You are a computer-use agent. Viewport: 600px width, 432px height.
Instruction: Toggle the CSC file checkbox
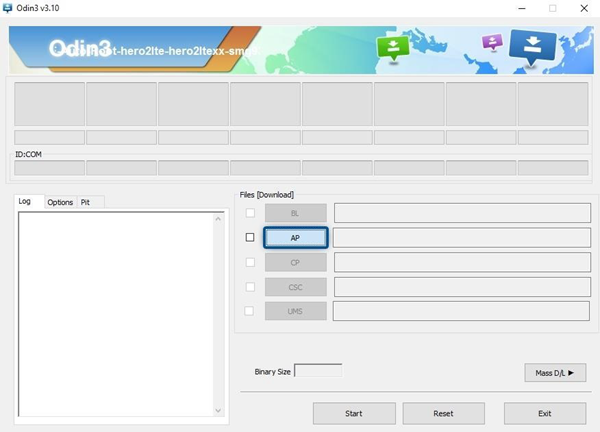coord(250,287)
